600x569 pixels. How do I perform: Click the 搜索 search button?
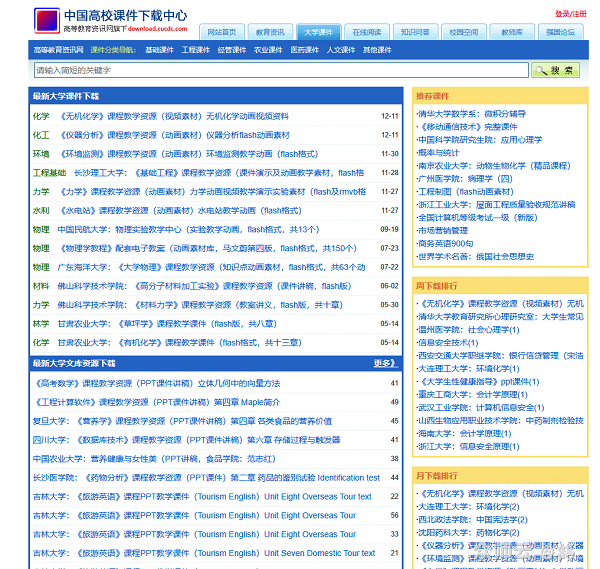(555, 70)
